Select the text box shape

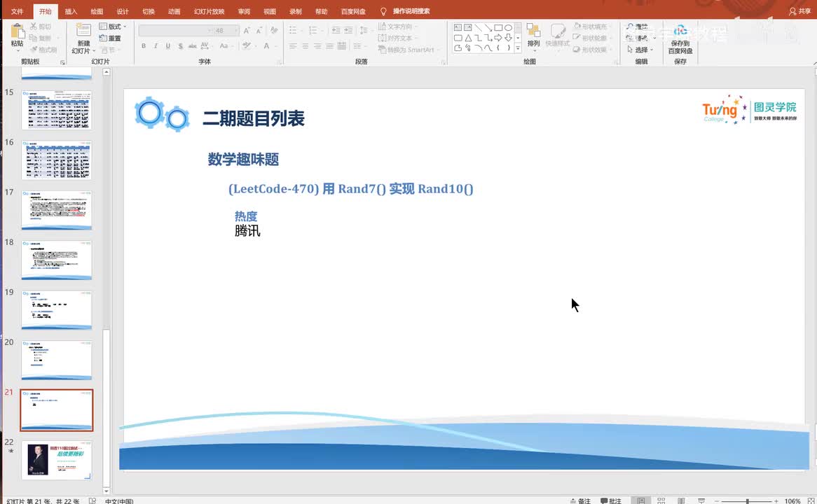click(458, 27)
